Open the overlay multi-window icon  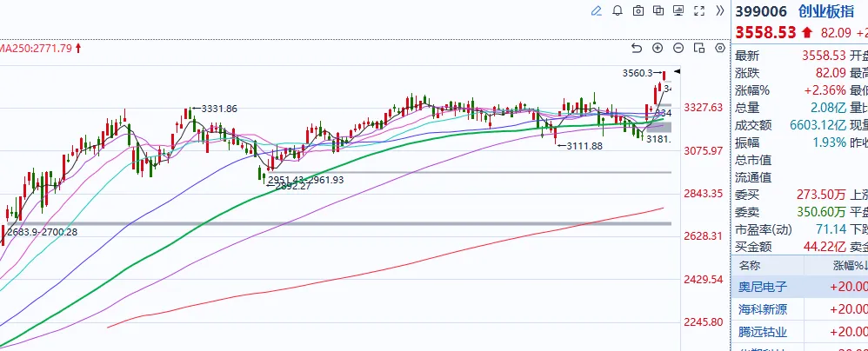tap(658, 10)
